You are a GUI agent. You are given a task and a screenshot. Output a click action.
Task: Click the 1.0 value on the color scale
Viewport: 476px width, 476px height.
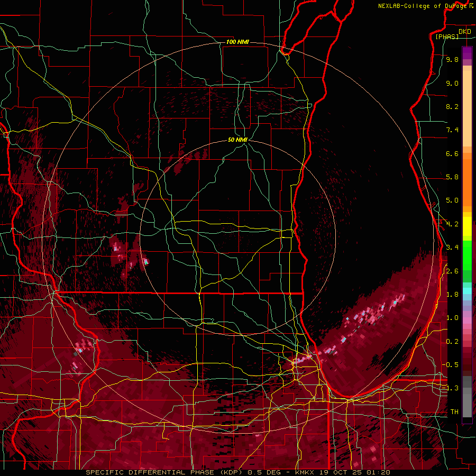452,318
